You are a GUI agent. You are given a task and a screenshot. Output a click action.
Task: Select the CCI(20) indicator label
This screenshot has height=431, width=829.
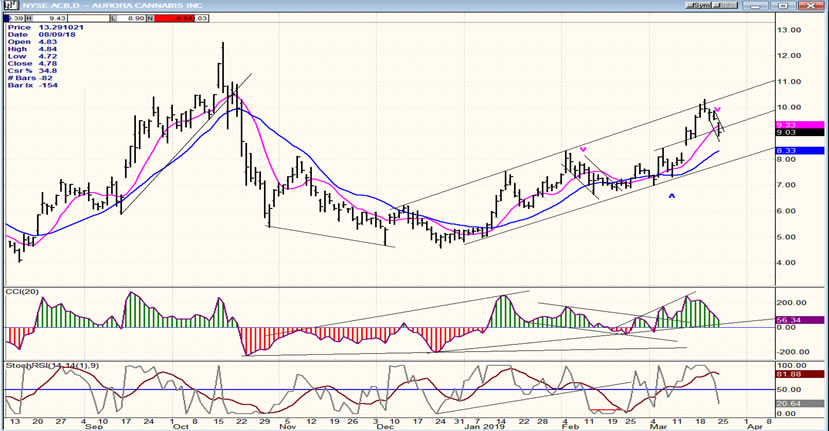pyautogui.click(x=21, y=291)
